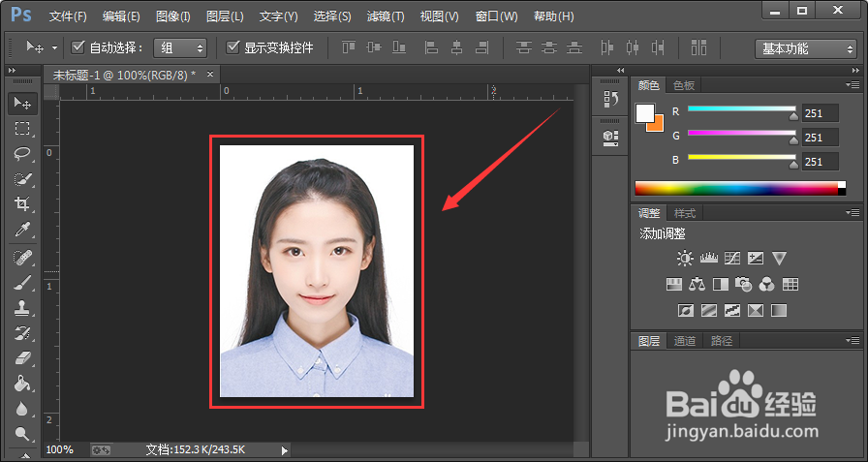
Task: Click Align Right Edges icon
Action: tap(482, 47)
